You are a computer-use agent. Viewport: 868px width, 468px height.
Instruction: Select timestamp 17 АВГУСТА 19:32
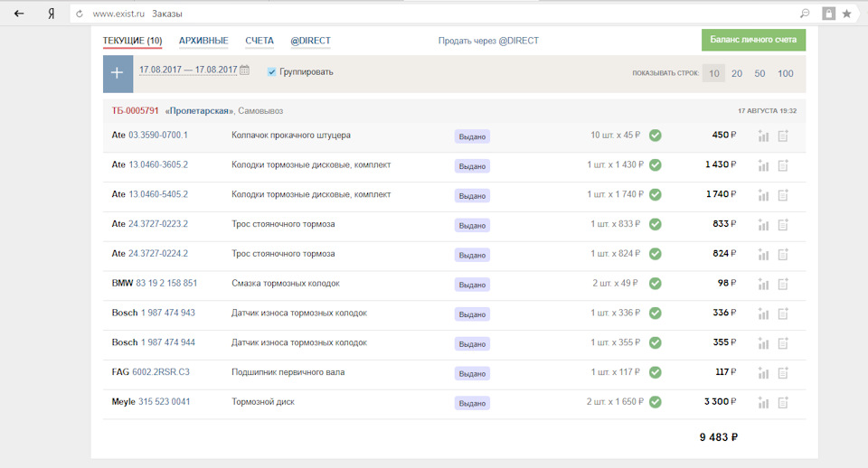point(768,110)
